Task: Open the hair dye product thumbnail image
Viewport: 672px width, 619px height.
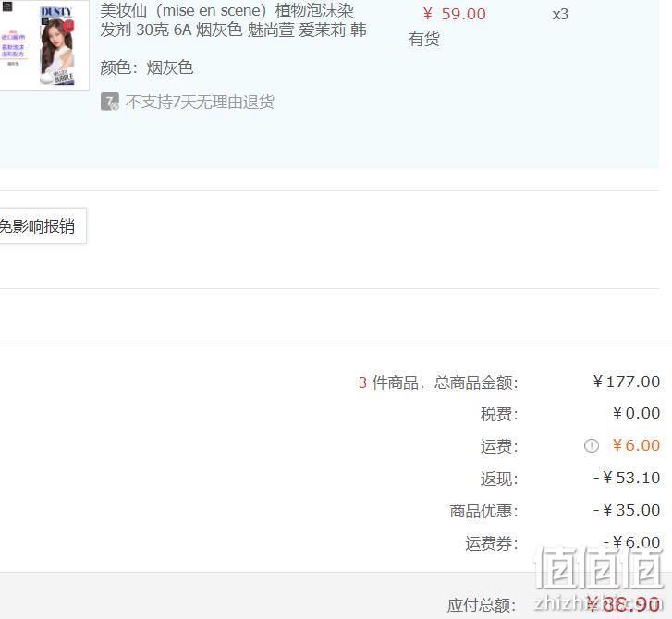Action: pos(43,44)
